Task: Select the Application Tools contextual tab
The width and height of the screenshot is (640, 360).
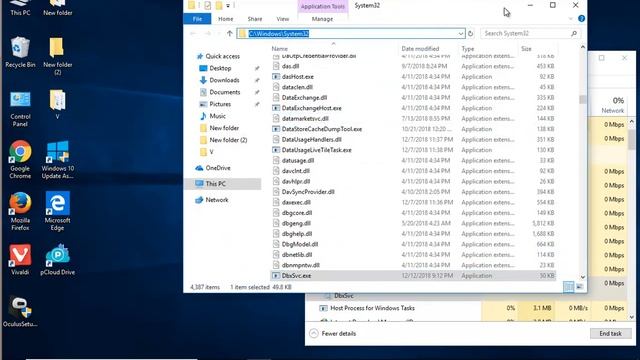Action: tap(322, 7)
